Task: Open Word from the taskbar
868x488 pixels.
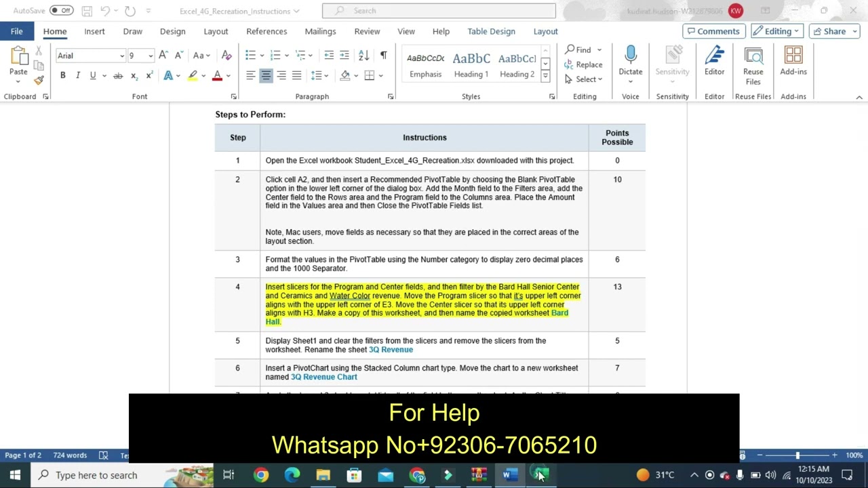Action: pos(510,475)
